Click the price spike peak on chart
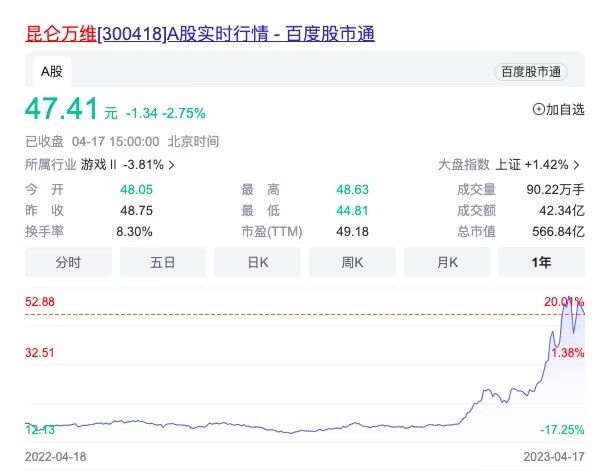Screen dimensions: 615x472 coord(570,297)
